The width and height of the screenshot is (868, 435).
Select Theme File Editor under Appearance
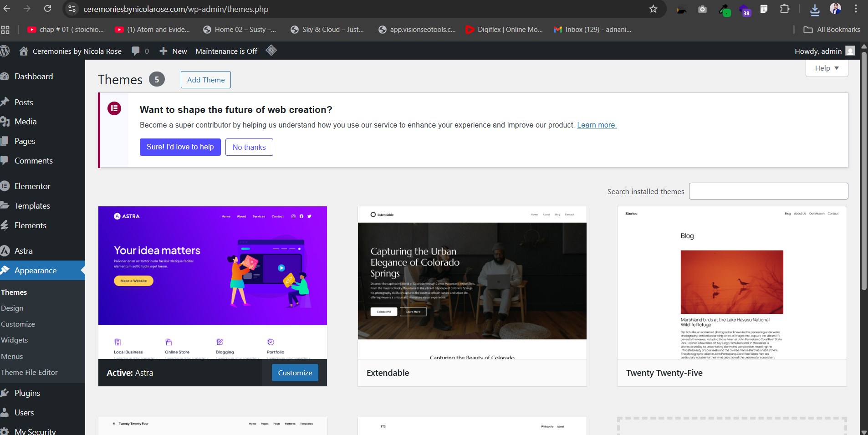pyautogui.click(x=29, y=373)
